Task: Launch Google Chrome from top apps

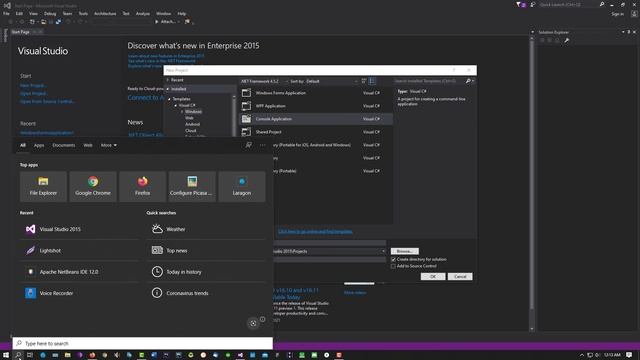Action: tap(93, 187)
